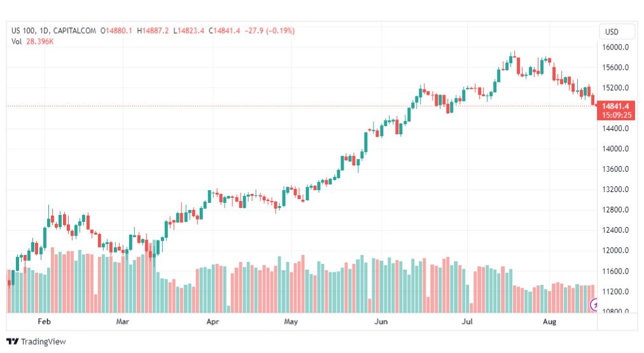The height and width of the screenshot is (353, 644).
Task: Click the May label on time axis
Action: pyautogui.click(x=291, y=321)
